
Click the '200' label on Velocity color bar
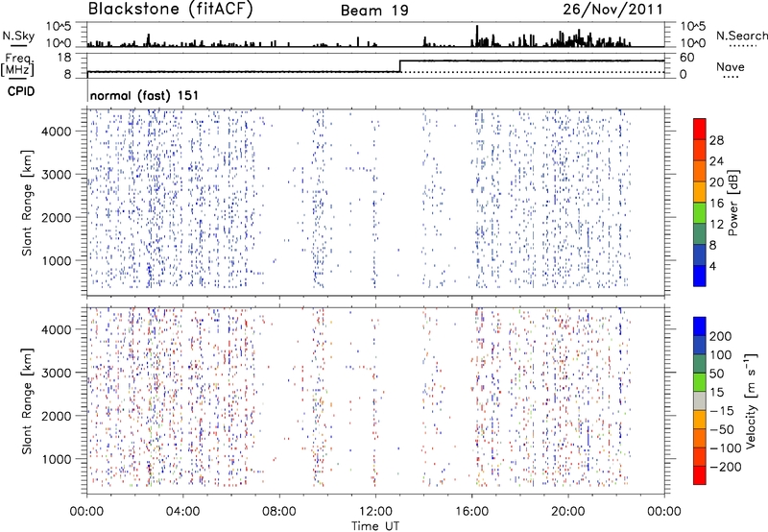(x=721, y=336)
